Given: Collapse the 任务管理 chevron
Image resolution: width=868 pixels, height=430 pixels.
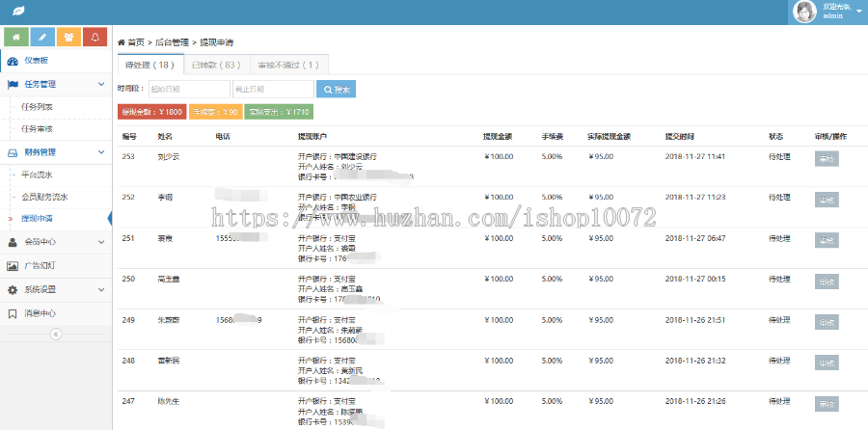Looking at the screenshot, I should (x=101, y=84).
